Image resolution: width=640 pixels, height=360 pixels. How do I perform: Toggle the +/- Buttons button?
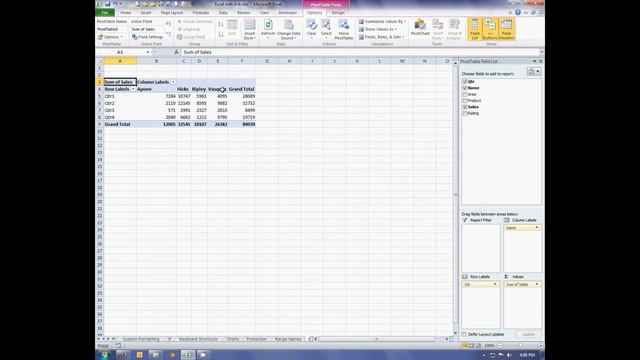490,29
